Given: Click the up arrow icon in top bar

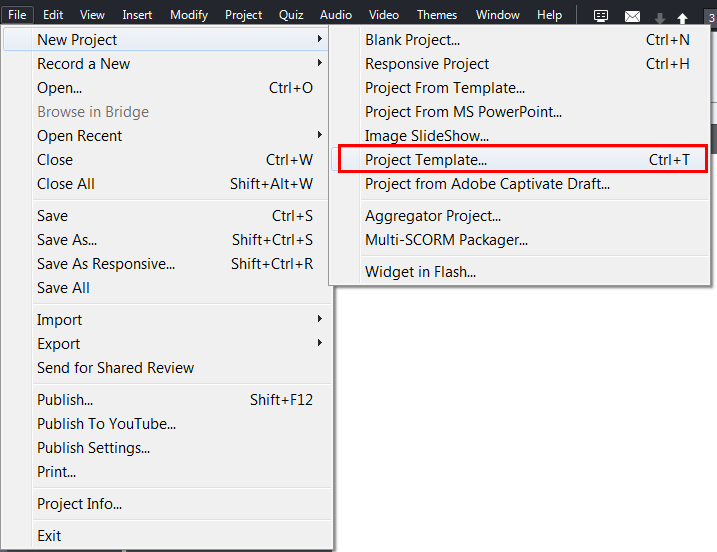Looking at the screenshot, I should [x=682, y=18].
